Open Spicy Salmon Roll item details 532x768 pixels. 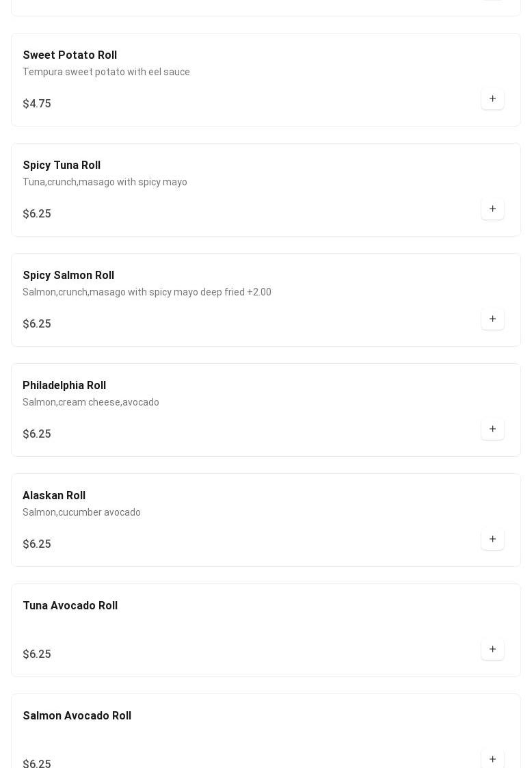pyautogui.click(x=68, y=276)
